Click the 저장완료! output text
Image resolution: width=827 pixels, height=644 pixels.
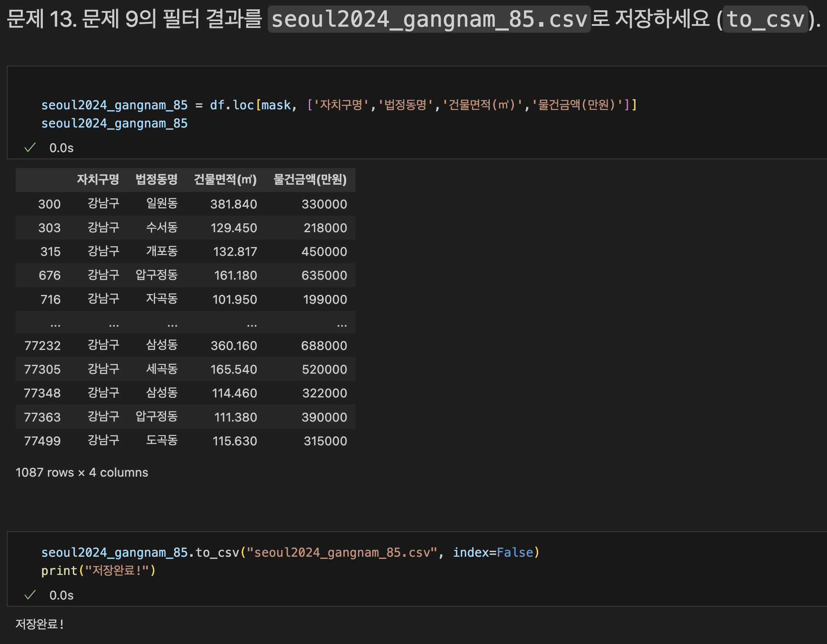click(39, 624)
